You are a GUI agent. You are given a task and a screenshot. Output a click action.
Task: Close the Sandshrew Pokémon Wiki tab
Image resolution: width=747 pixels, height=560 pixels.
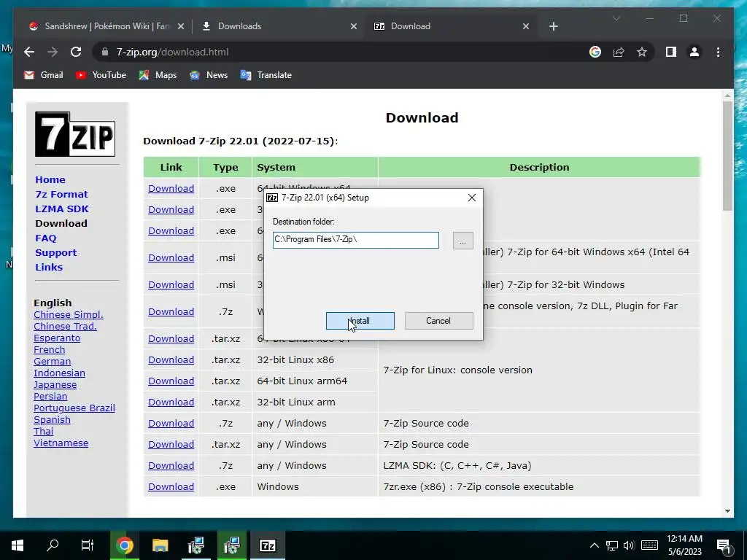[x=181, y=26]
